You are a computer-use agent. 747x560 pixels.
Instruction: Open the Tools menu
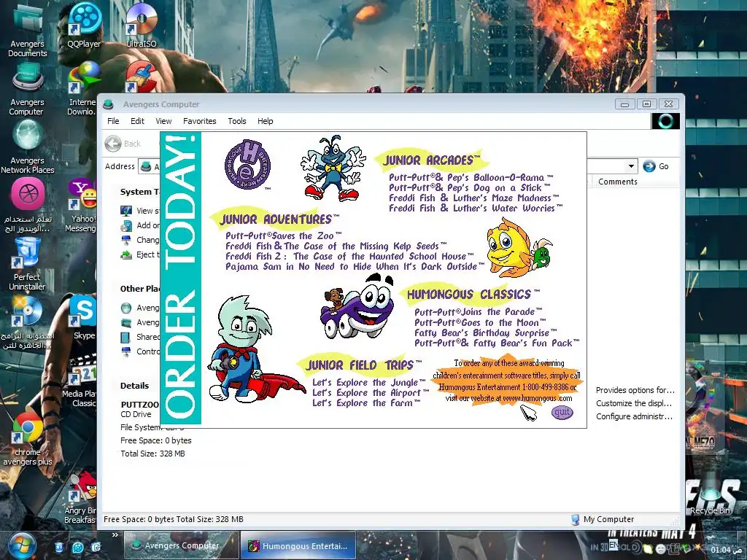237,121
